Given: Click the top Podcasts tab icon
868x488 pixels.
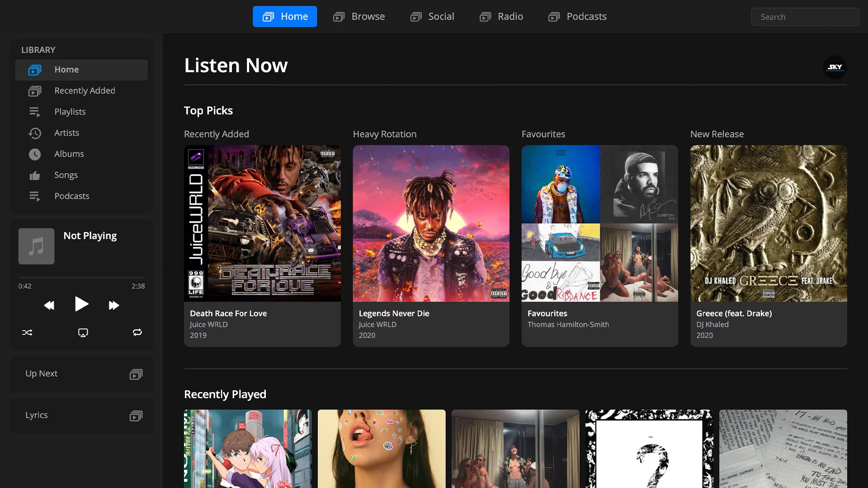Looking at the screenshot, I should [x=554, y=17].
